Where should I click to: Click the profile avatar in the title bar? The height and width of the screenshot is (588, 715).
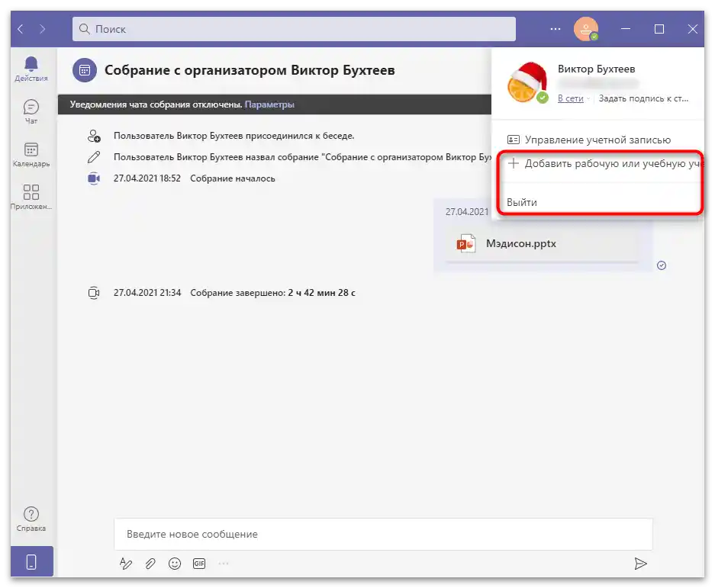coord(585,29)
